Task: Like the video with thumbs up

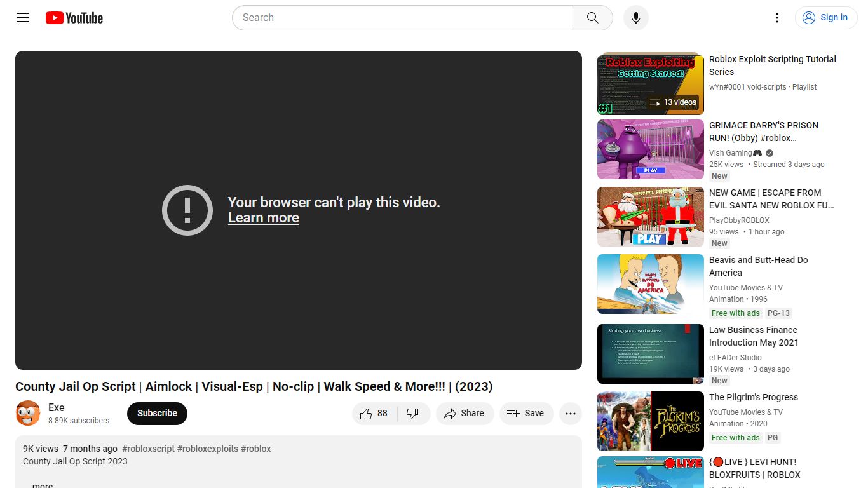Action: click(375, 414)
